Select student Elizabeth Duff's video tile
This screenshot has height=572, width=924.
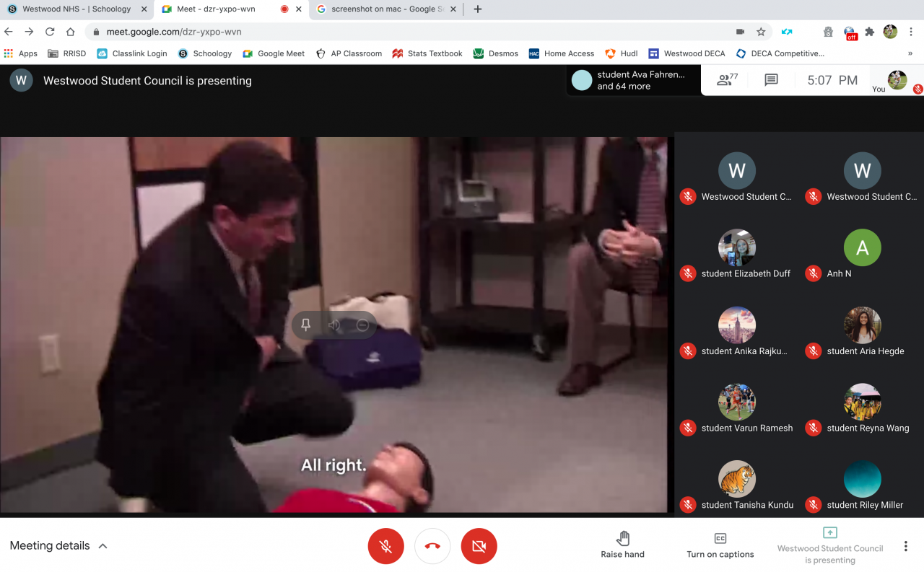[x=736, y=255]
